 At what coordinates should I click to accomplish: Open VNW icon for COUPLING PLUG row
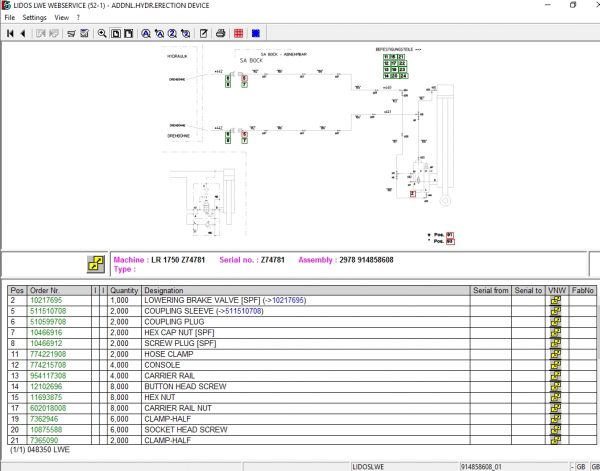pyautogui.click(x=556, y=322)
